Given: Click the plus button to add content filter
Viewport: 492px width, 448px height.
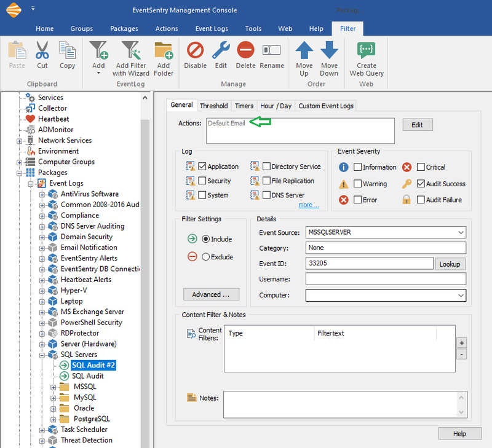Looking at the screenshot, I should coord(462,343).
